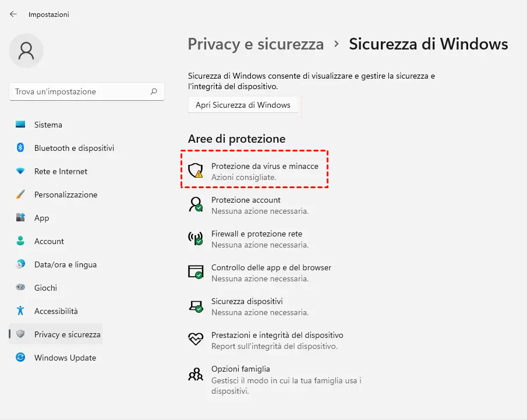Select Windows Update in the sidebar
This screenshot has width=527, height=420.
[65, 358]
